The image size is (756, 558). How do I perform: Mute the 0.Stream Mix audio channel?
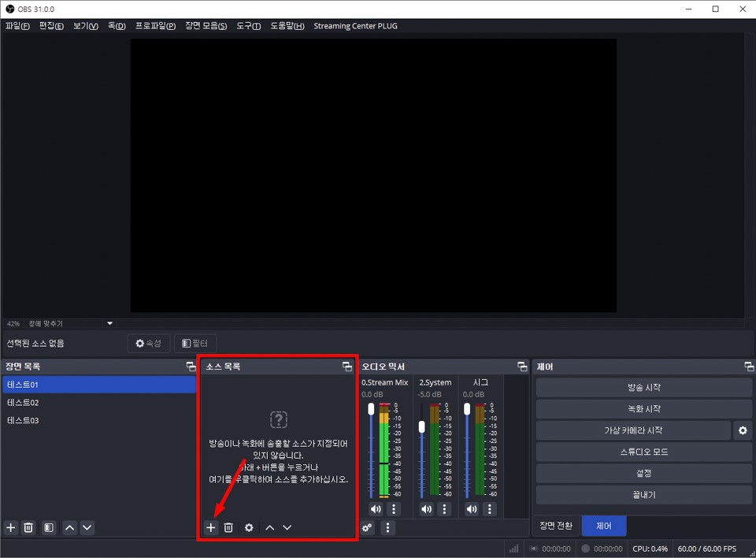[376, 509]
